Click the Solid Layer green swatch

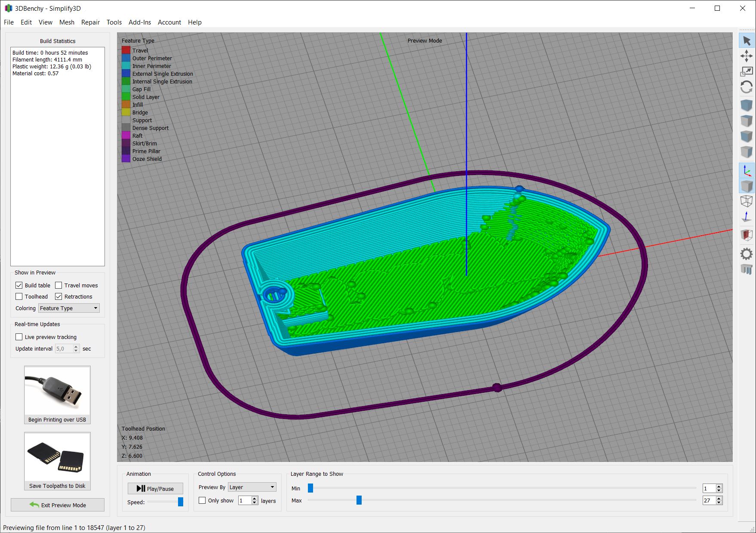click(126, 97)
